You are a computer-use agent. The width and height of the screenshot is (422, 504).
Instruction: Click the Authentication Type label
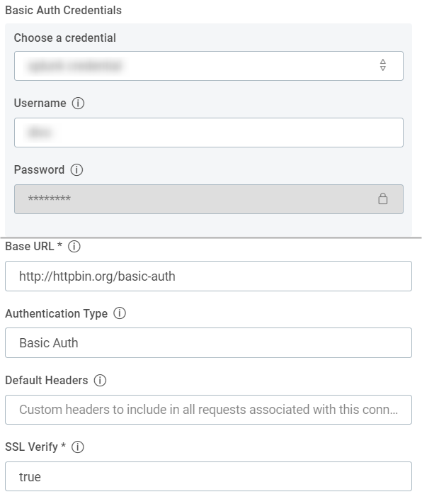click(57, 313)
